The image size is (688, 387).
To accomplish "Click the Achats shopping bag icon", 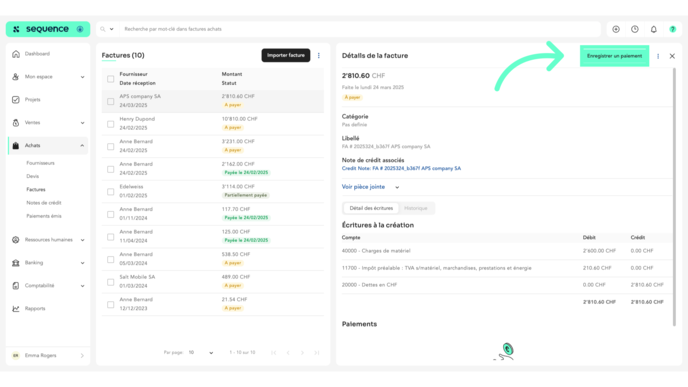I will [16, 146].
